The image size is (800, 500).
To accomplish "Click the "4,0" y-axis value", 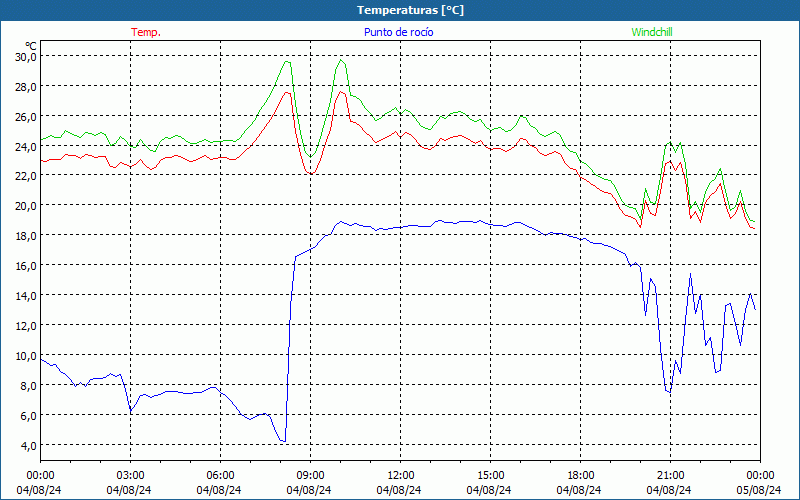I will point(28,446).
